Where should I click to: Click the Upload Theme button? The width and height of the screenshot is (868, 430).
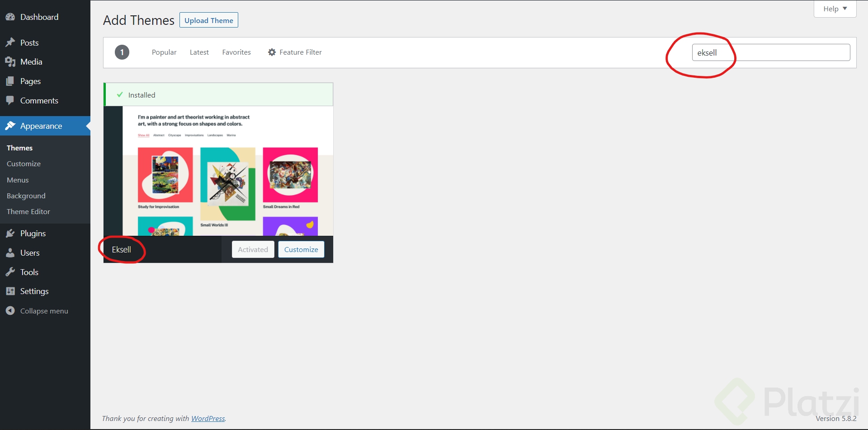coord(209,20)
